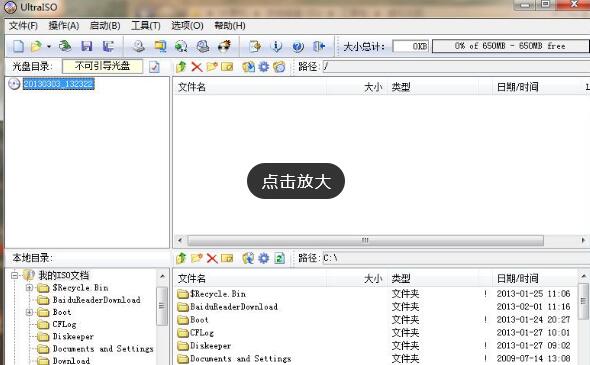Click the 点击放大 overlay button
The width and height of the screenshot is (590, 365).
pos(296,181)
